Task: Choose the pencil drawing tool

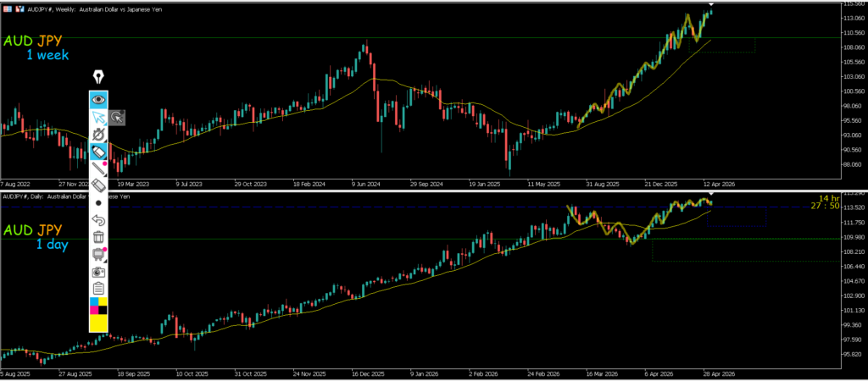Action: point(99,168)
